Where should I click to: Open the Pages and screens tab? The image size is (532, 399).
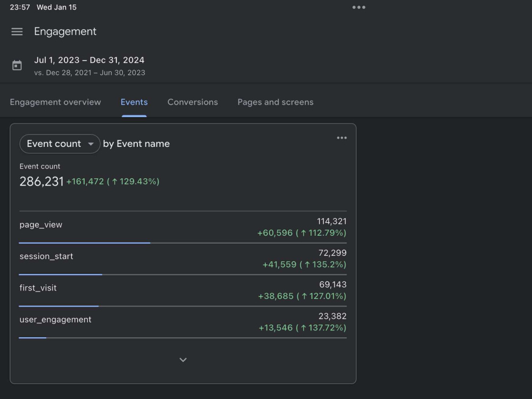[276, 102]
